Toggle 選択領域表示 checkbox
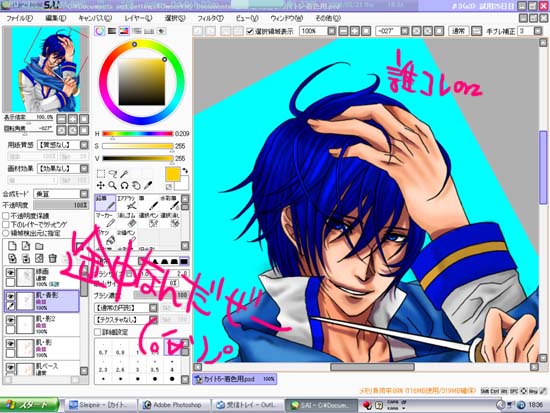Viewport: 550px width, 413px height. click(x=250, y=31)
